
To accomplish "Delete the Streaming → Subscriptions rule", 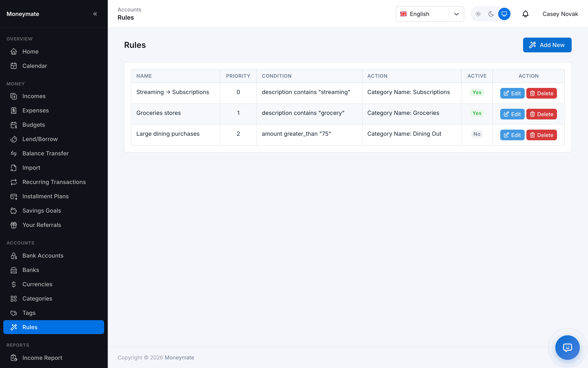I will tap(541, 93).
